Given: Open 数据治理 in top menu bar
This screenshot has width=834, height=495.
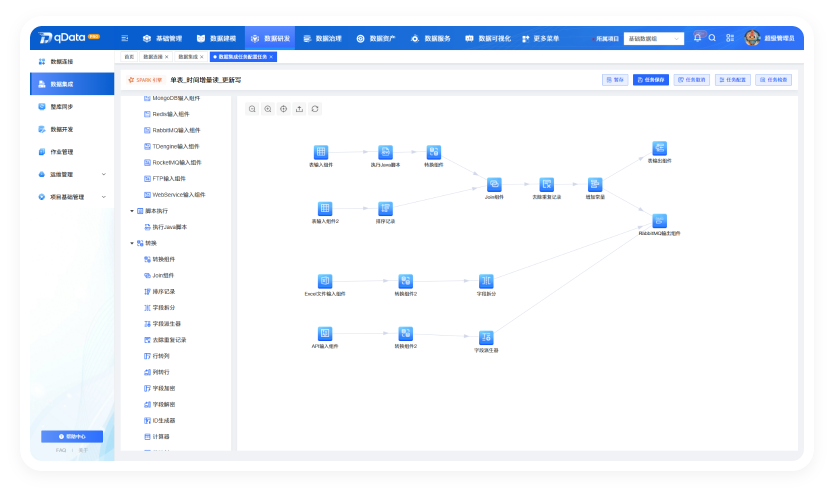Looking at the screenshot, I should click(322, 38).
